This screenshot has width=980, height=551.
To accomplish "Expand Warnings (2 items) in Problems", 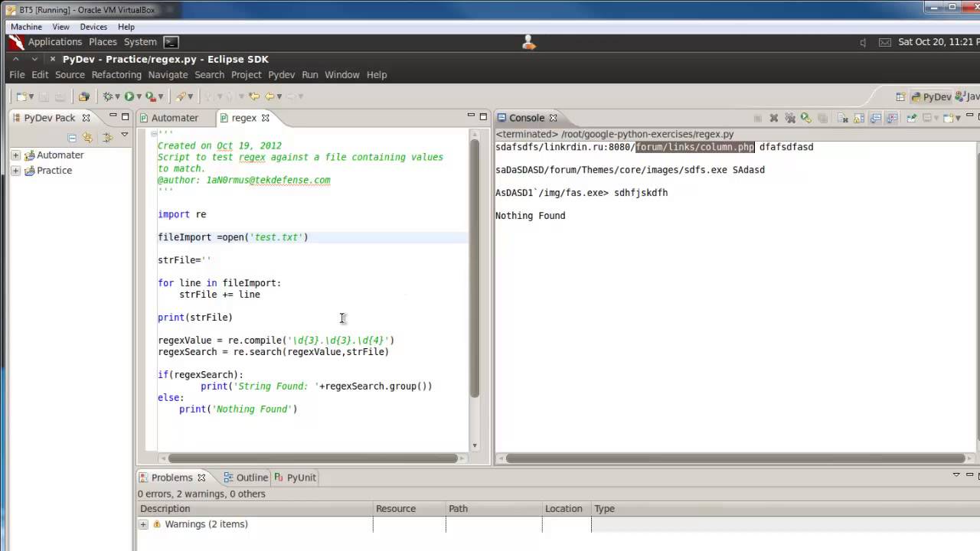I will pos(143,524).
